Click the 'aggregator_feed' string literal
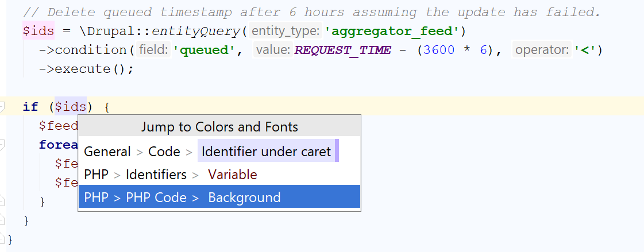Viewport: 644px width, 252px height. (392, 31)
